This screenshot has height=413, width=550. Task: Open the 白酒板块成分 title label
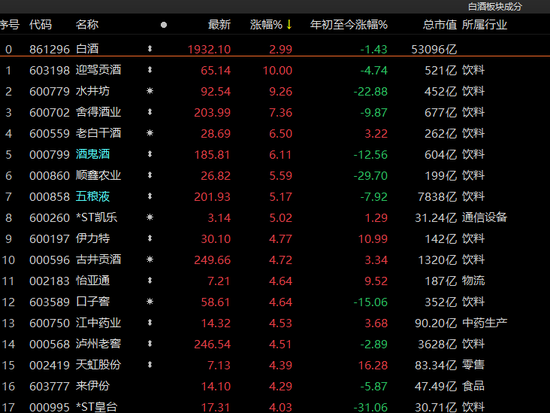(495, 6)
